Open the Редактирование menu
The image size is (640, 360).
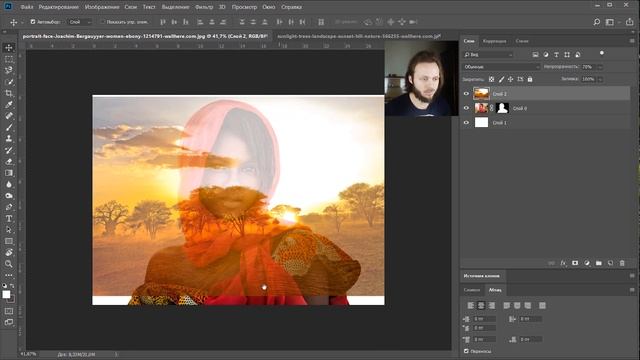[x=58, y=7]
